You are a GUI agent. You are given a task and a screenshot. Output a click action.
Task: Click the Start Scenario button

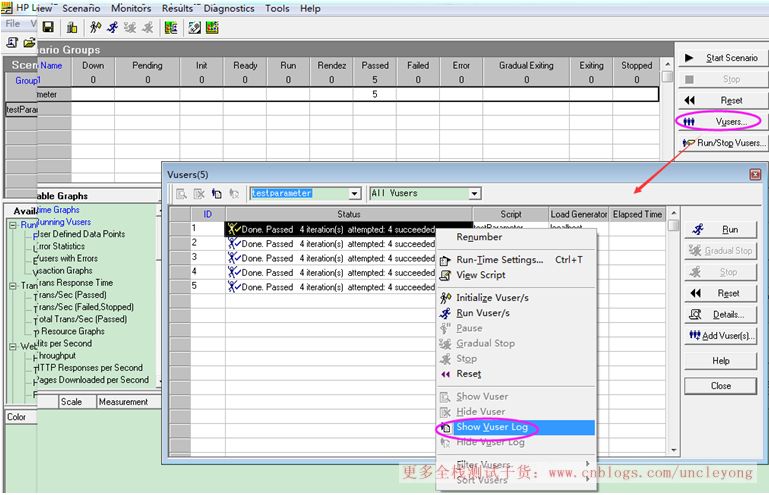click(723, 57)
